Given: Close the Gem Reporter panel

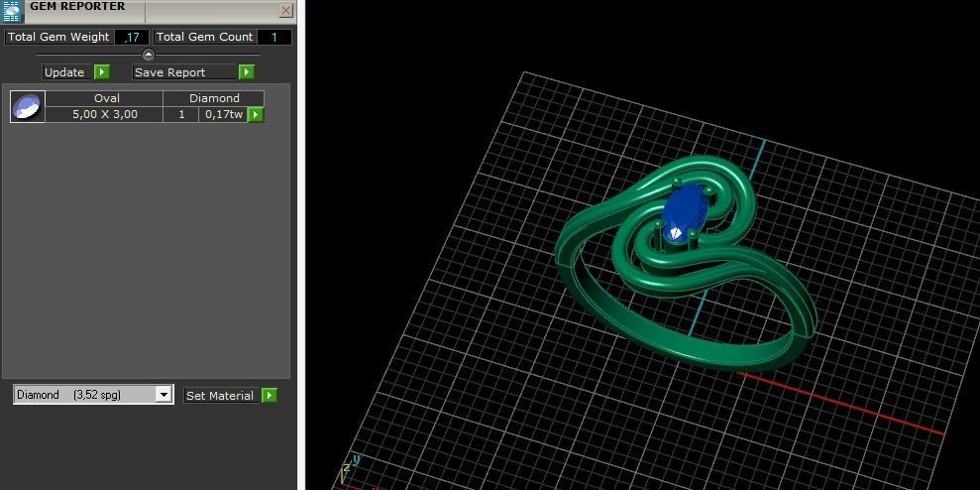Looking at the screenshot, I should [285, 11].
